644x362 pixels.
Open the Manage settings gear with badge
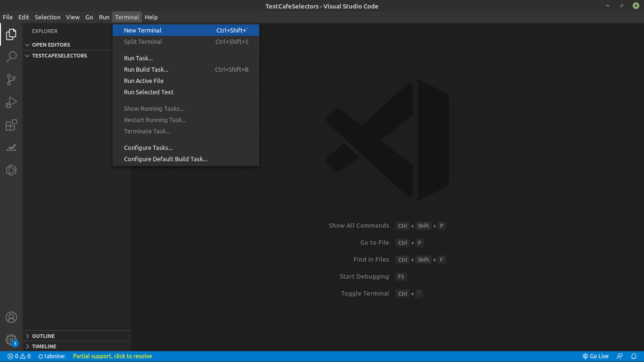[11, 340]
